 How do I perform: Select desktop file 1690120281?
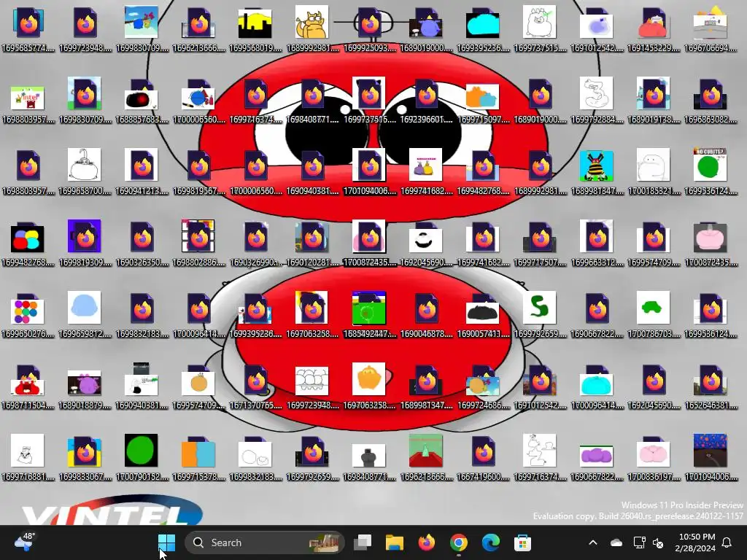click(312, 244)
